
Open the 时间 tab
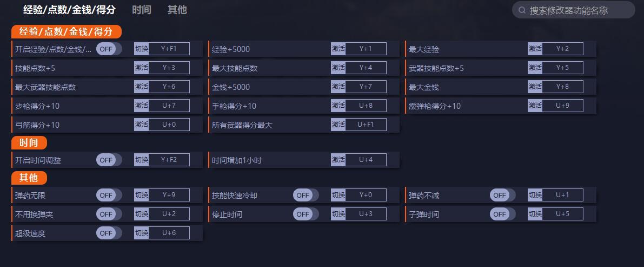click(x=142, y=10)
